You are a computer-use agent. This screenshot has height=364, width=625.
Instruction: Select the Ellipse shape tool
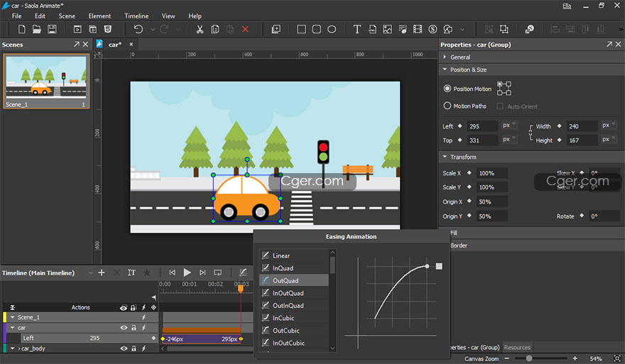click(332, 29)
